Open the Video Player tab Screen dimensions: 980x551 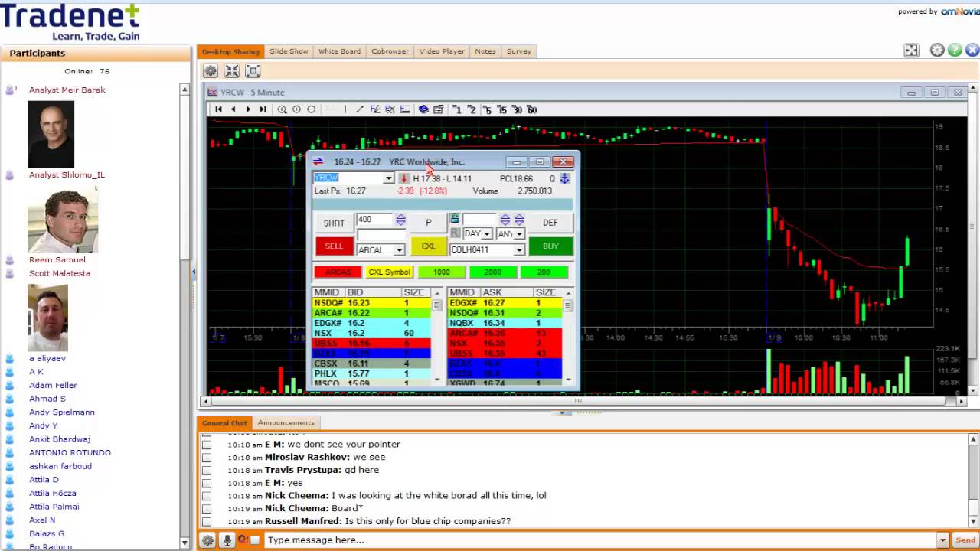tap(442, 51)
